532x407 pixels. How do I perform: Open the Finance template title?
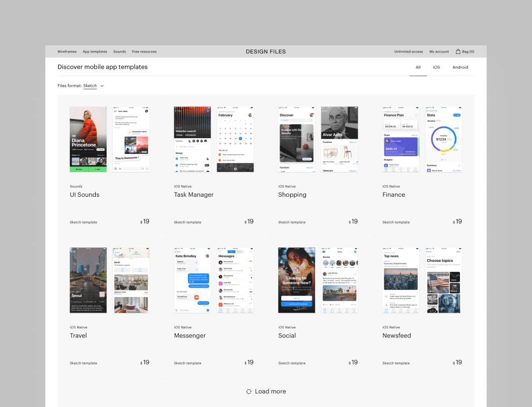click(393, 195)
